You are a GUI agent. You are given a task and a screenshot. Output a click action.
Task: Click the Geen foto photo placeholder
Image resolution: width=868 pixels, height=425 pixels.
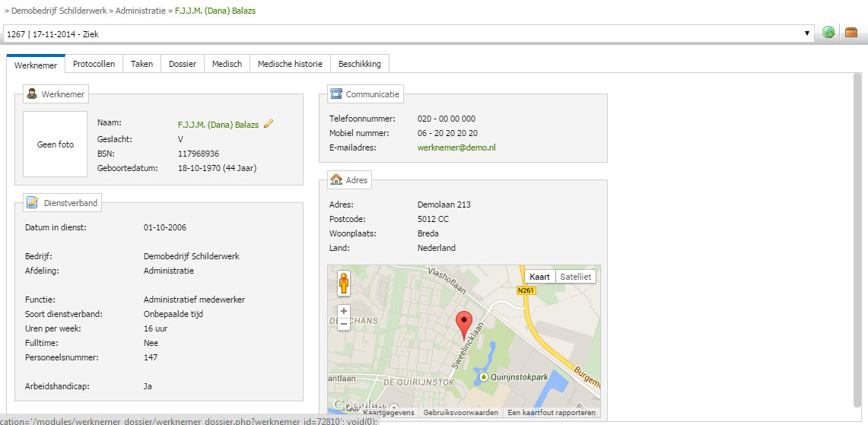tap(56, 144)
